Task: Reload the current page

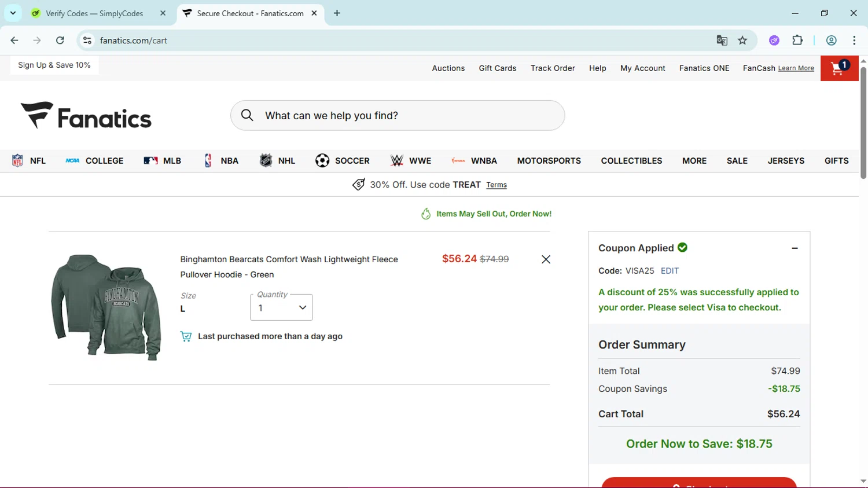Action: click(x=60, y=41)
